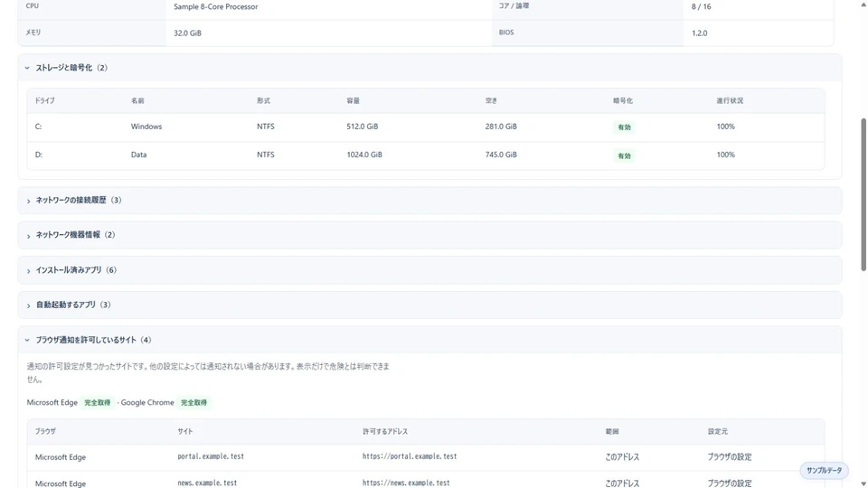Click the 100% progress in C: row

tap(726, 127)
